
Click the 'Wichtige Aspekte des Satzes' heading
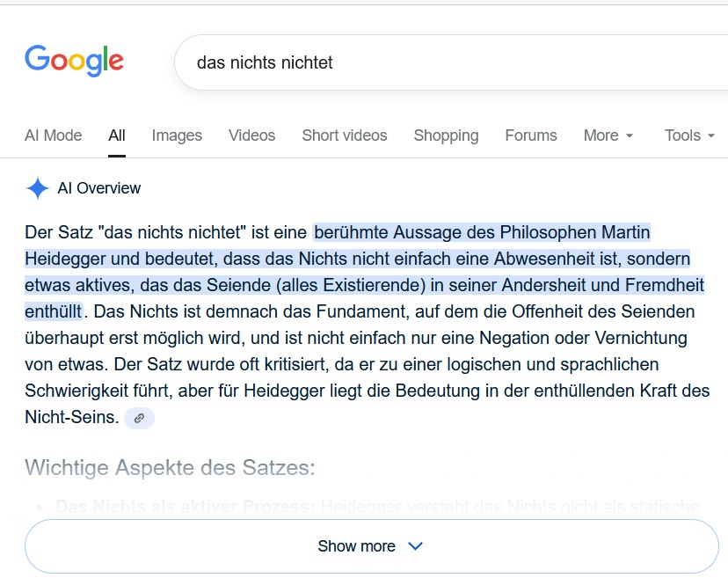pyautogui.click(x=170, y=467)
